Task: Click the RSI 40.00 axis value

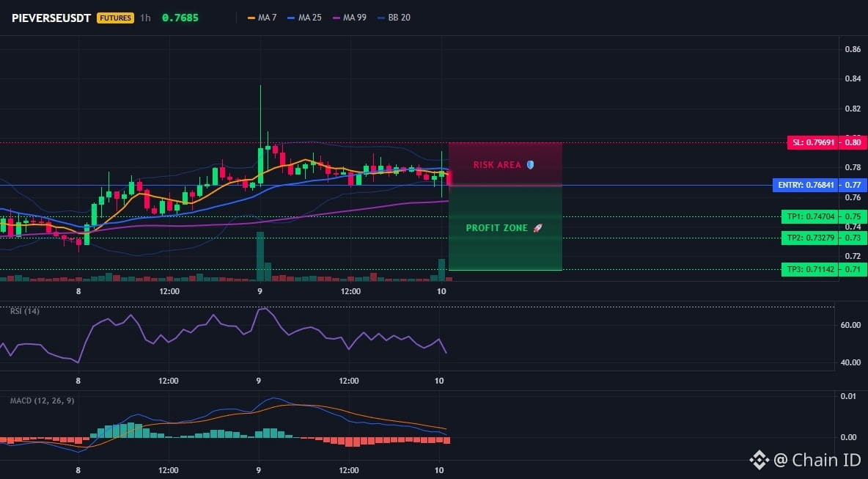Action: click(x=850, y=362)
